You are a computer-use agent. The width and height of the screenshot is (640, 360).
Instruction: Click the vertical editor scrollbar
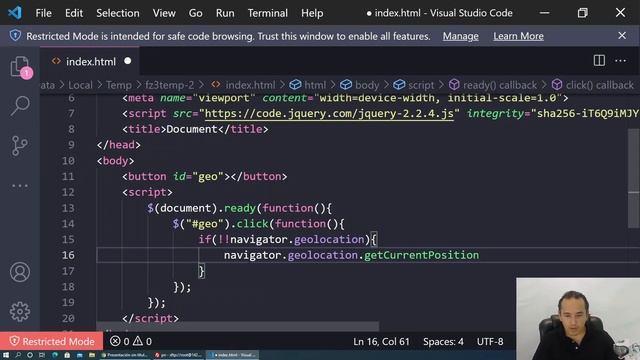click(634, 178)
